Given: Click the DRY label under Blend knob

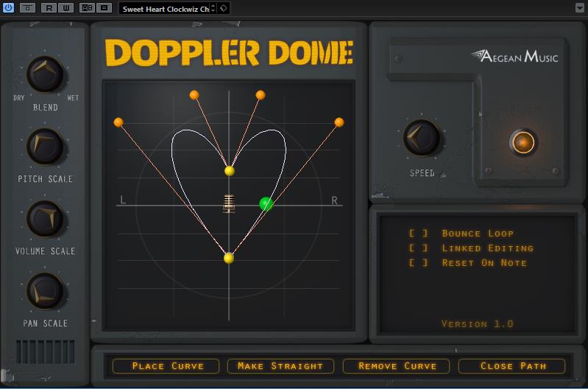Looking at the screenshot, I should pos(18,98).
